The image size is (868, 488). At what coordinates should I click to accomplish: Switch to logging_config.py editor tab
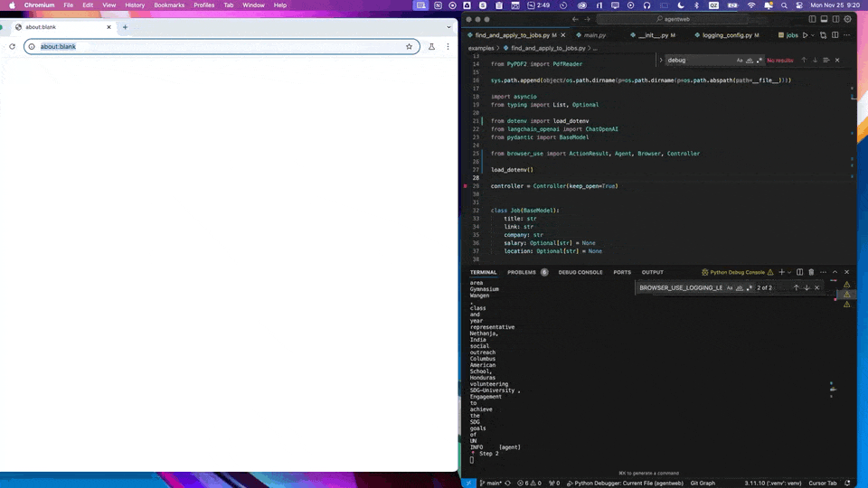coord(727,35)
